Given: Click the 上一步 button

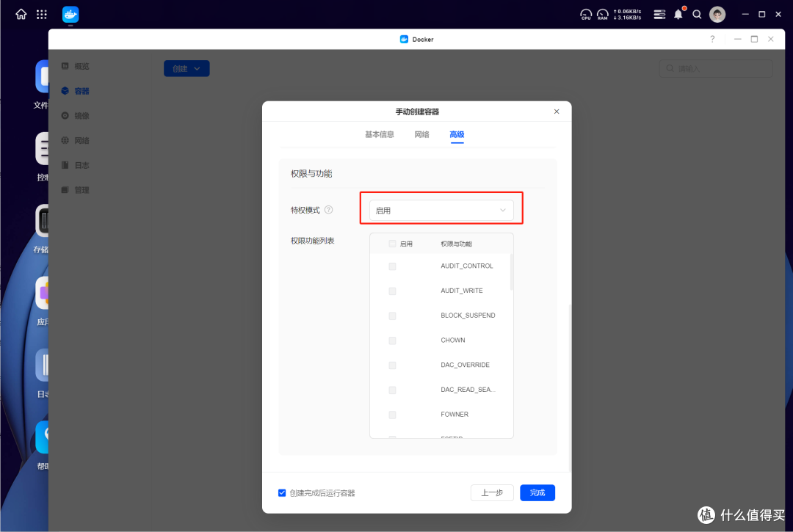Looking at the screenshot, I should (492, 492).
